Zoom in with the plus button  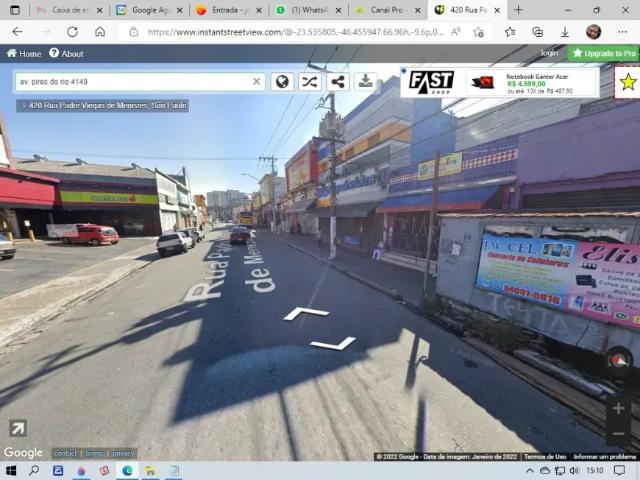point(618,408)
